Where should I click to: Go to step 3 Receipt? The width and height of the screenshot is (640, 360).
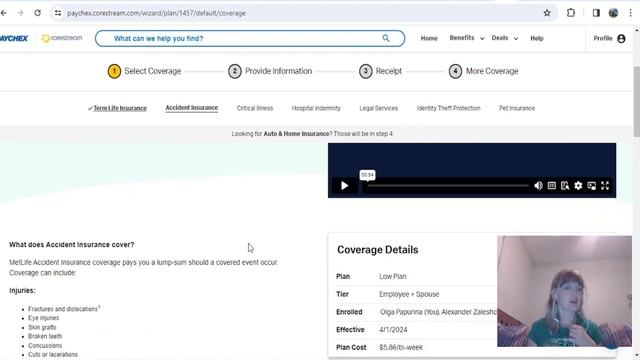pos(380,71)
